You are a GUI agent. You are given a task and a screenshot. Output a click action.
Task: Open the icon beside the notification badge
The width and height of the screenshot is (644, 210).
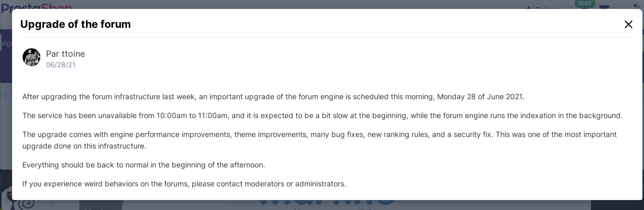click(605, 6)
